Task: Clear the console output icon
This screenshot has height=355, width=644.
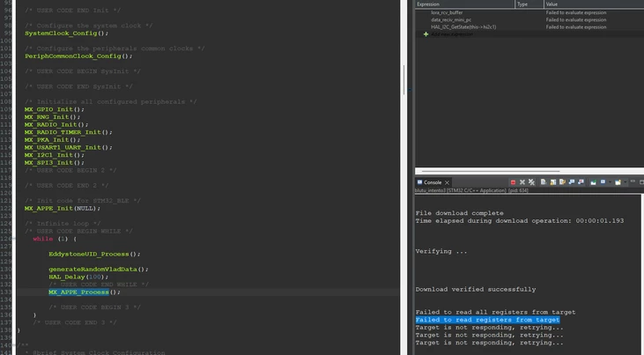Action: pos(544,181)
